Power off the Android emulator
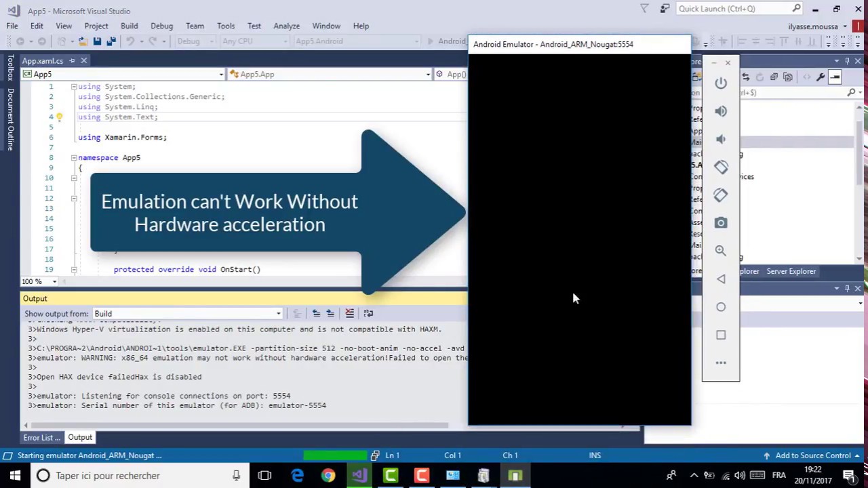 (x=721, y=83)
